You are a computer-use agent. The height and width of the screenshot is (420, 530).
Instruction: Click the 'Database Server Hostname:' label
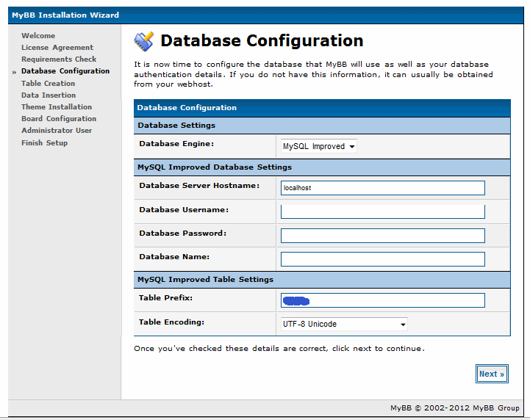[x=199, y=186]
